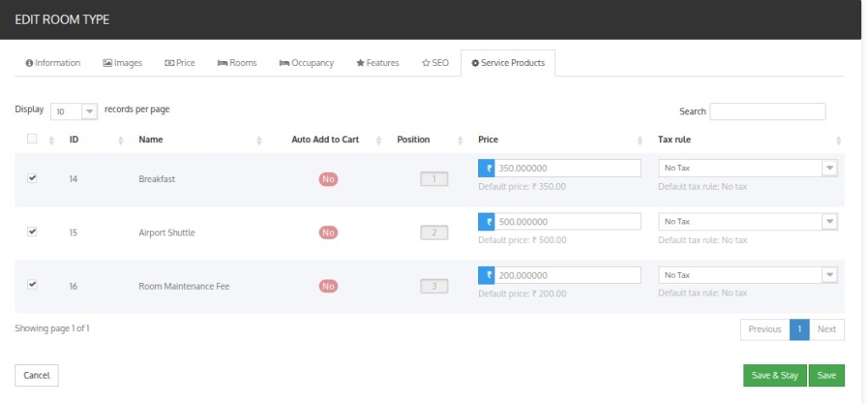The image size is (868, 404).
Task: Uncheck the Airport Shuttle row checkbox
Action: click(32, 232)
